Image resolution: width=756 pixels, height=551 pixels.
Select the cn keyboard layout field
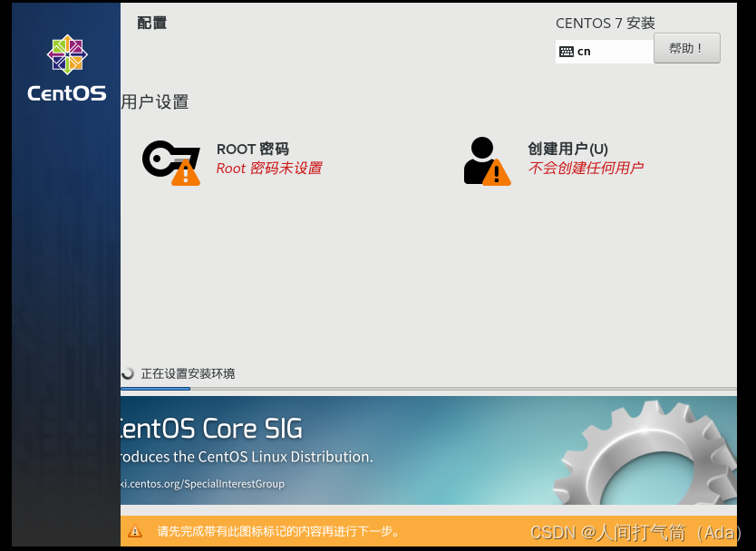(605, 52)
